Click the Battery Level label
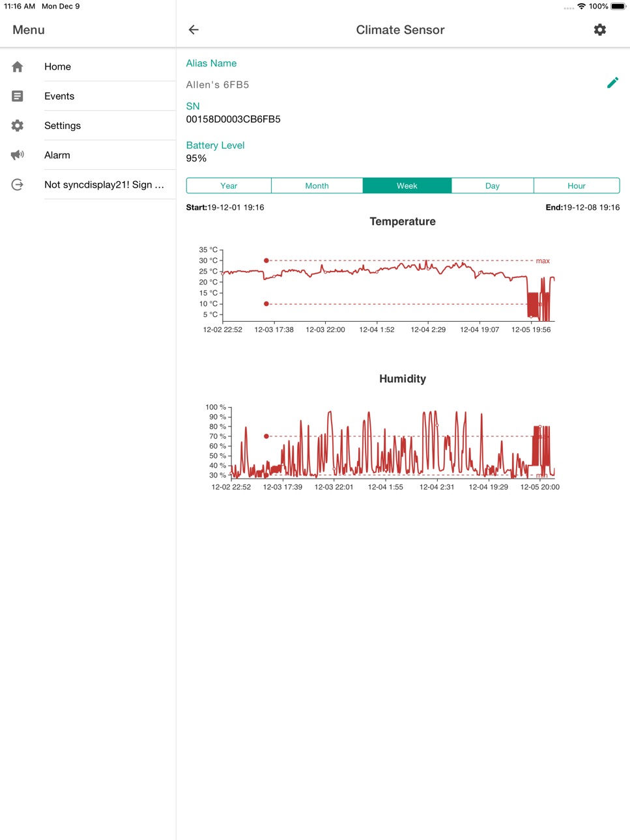 pyautogui.click(x=215, y=145)
